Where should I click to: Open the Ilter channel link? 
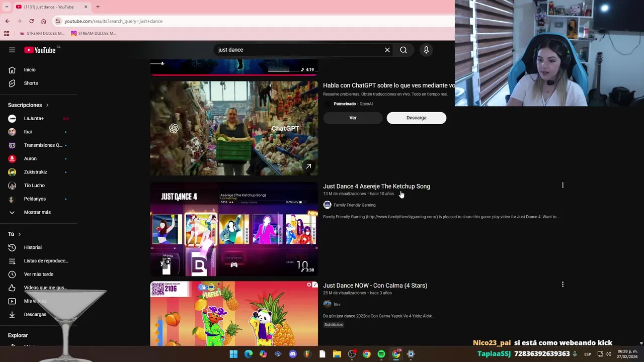coord(337,305)
